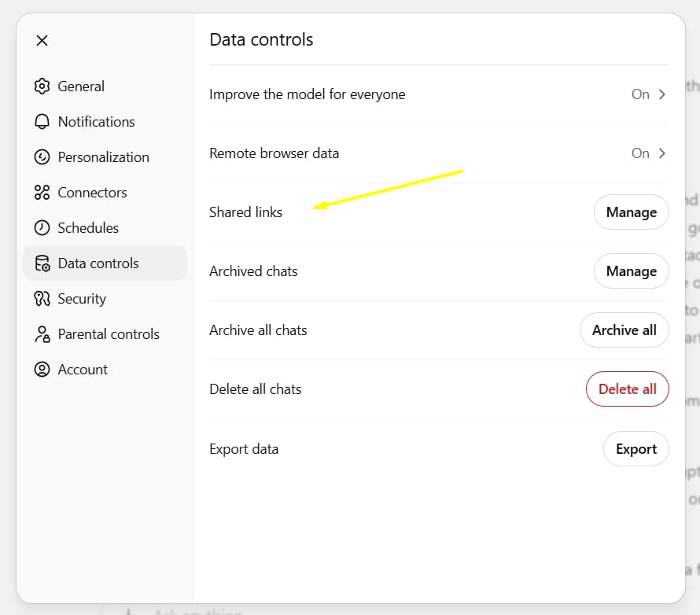The image size is (700, 615).
Task: Expand Remote browser data chevron
Action: coord(662,153)
